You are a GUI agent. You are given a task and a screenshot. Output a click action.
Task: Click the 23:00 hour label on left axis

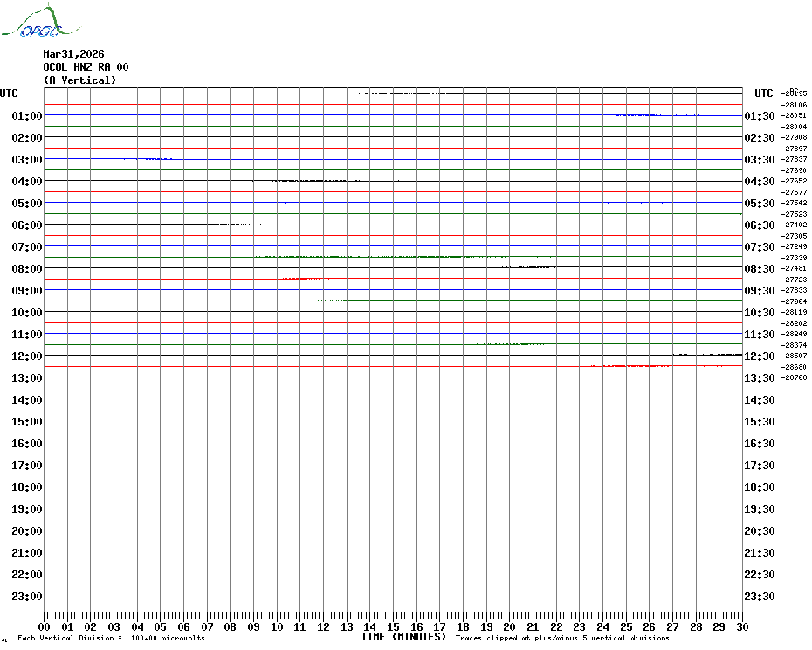pyautogui.click(x=28, y=597)
